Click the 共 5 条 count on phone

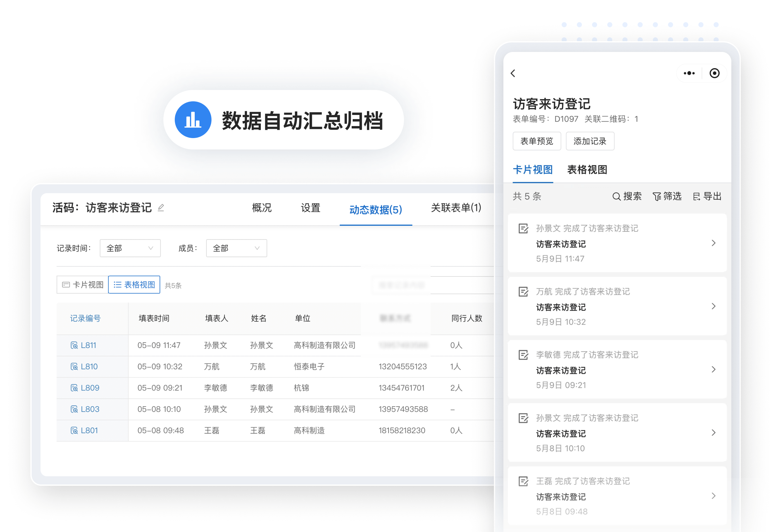527,197
